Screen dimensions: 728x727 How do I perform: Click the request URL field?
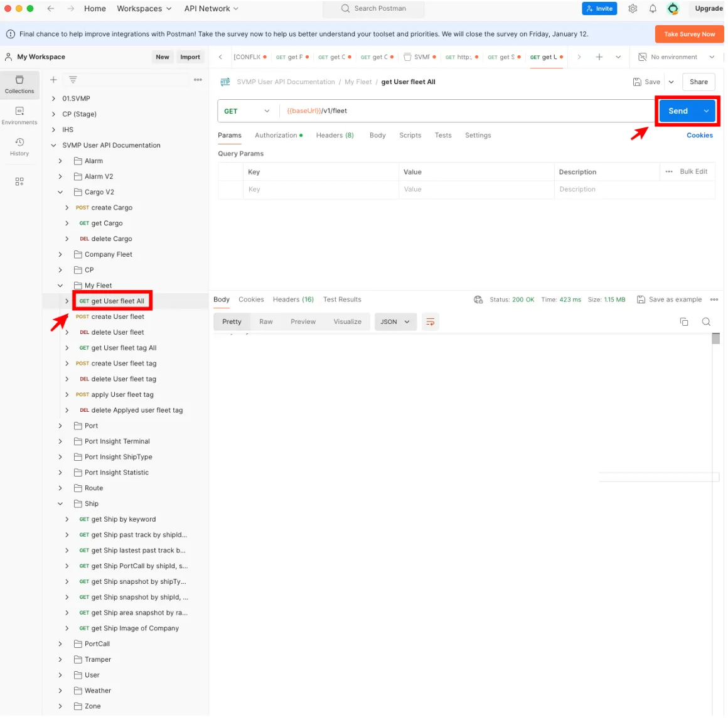pyautogui.click(x=467, y=112)
